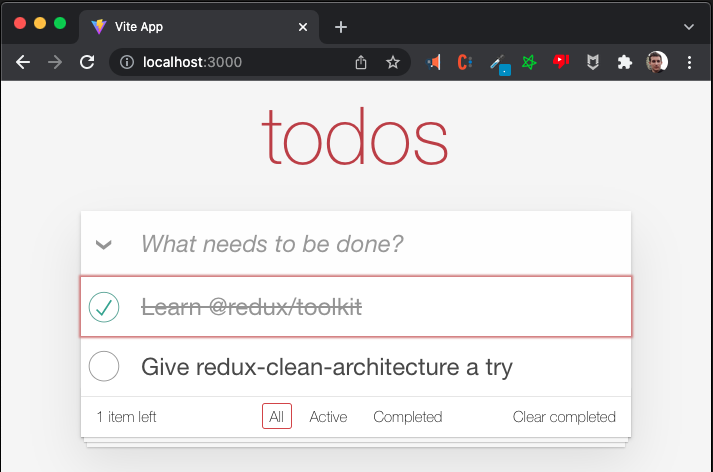This screenshot has width=713, height=472.
Task: Click the '1 item left' counter
Action: point(126,417)
